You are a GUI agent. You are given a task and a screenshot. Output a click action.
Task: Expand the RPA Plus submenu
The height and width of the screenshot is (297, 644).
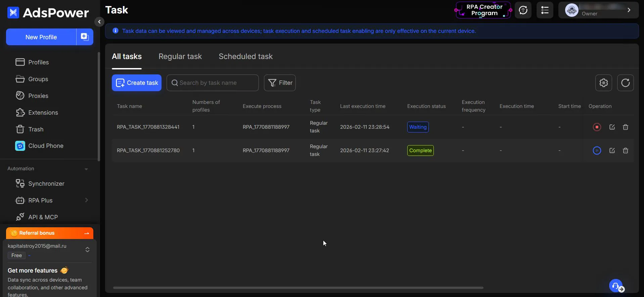click(87, 200)
